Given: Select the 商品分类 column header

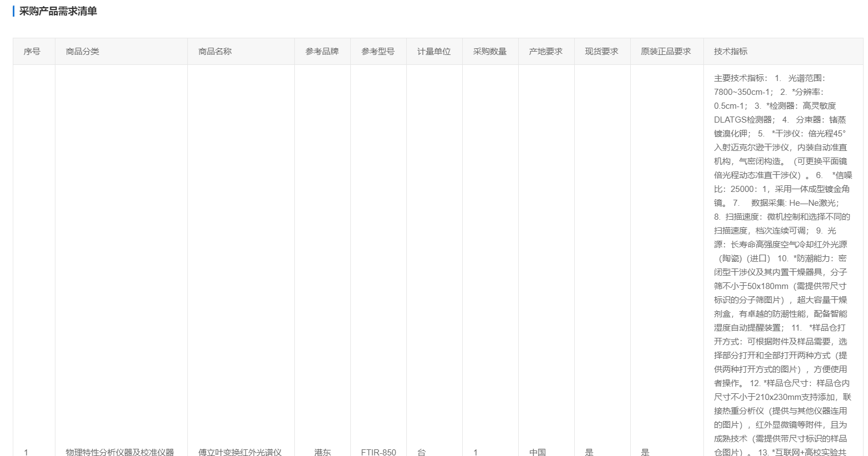Looking at the screenshot, I should [x=82, y=51].
